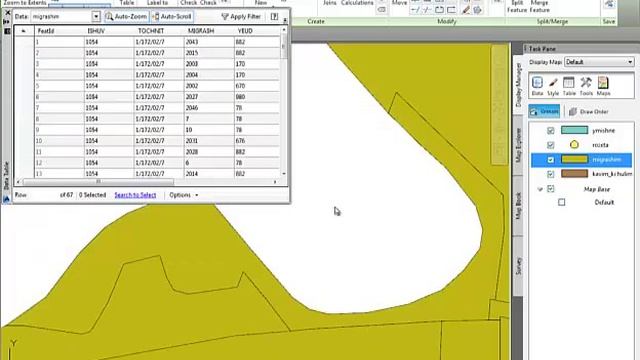640x360 pixels.
Task: Click the pencil edit icon in Modify group
Action: (465, 10)
